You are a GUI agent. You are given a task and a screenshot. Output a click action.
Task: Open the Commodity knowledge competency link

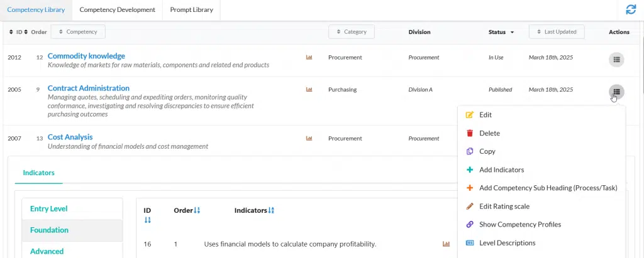tap(86, 56)
